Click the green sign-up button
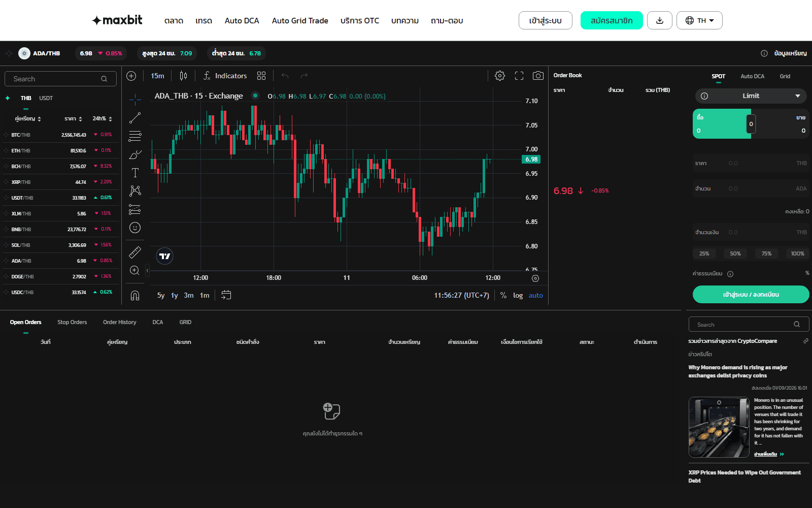812x508 pixels. coord(612,20)
